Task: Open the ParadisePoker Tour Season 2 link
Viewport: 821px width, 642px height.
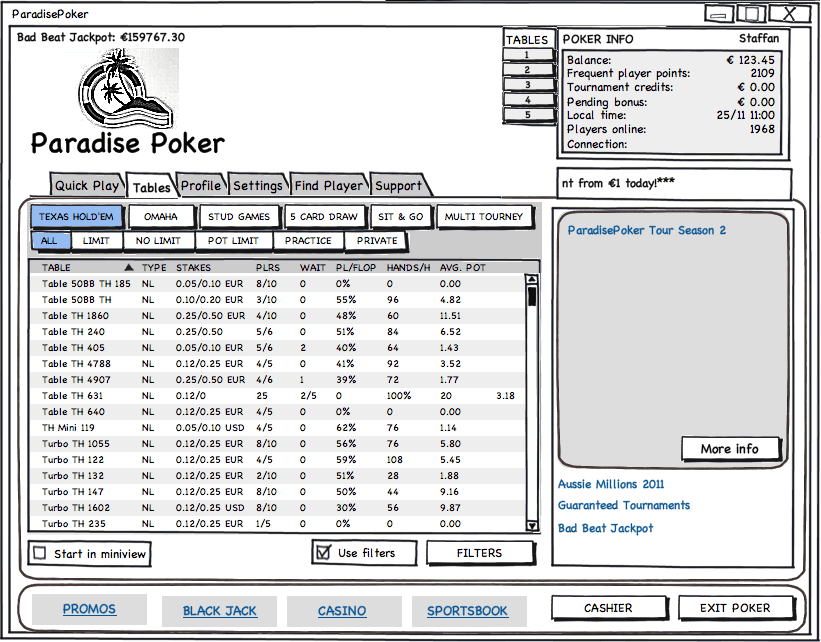Action: 647,230
